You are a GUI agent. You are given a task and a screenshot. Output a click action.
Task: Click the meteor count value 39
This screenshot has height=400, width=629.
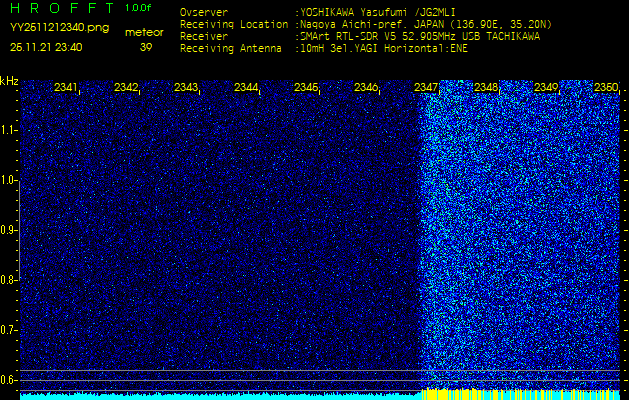[x=146, y=47]
